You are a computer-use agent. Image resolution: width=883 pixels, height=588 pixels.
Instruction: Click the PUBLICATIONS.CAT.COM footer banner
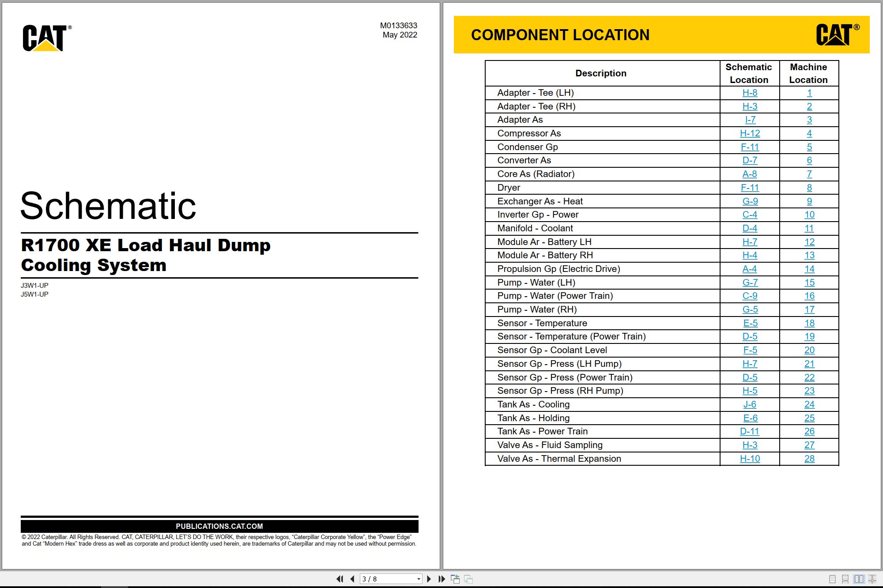coord(219,526)
